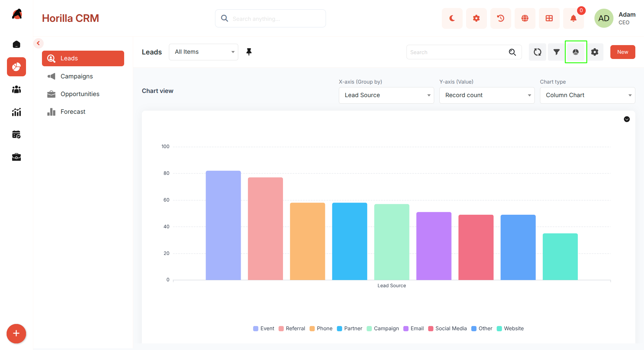Viewport: 644px width, 350px height.
Task: Toggle the Event legend swatch
Action: pos(256,329)
